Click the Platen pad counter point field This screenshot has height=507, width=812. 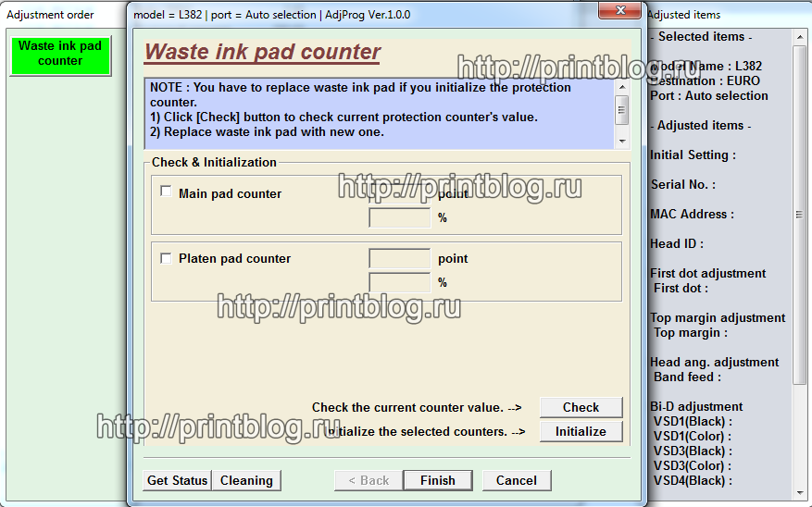coord(399,259)
